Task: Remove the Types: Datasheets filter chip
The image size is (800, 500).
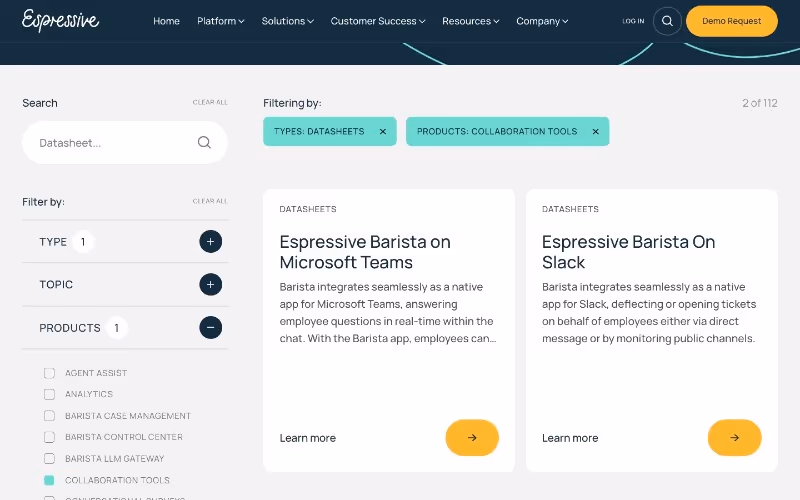Action: (x=383, y=132)
